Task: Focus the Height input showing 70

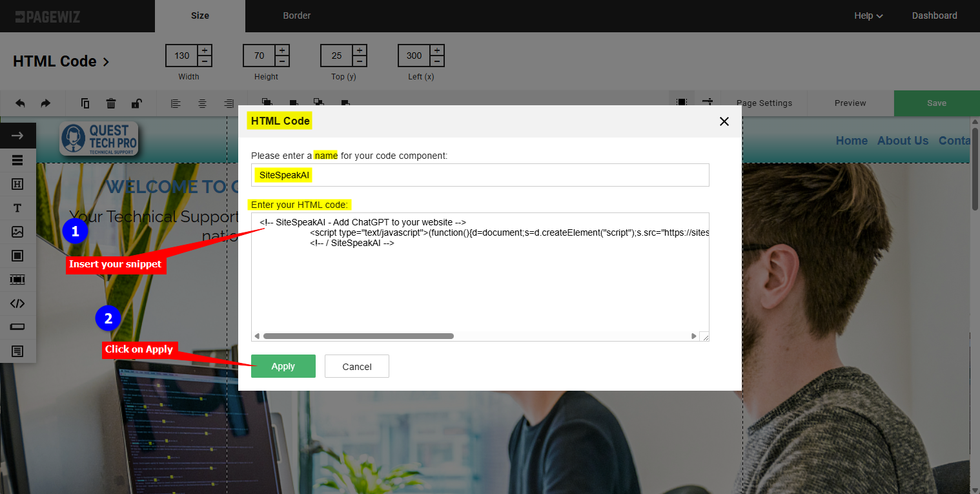Action: tap(260, 56)
